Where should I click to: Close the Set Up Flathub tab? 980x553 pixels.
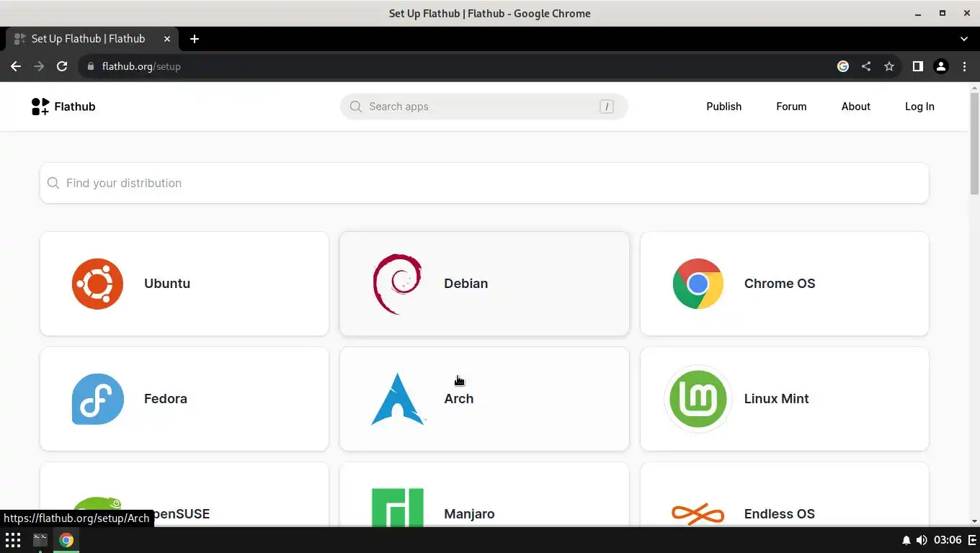click(167, 39)
